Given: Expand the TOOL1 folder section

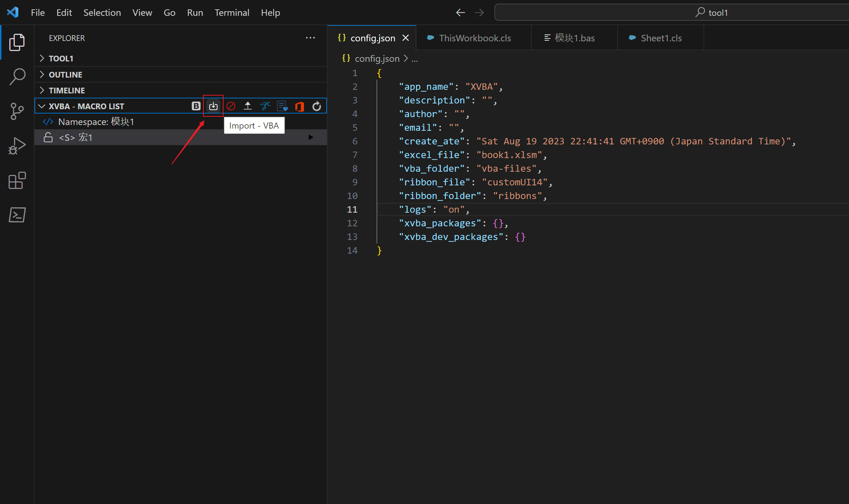Looking at the screenshot, I should click(181, 58).
